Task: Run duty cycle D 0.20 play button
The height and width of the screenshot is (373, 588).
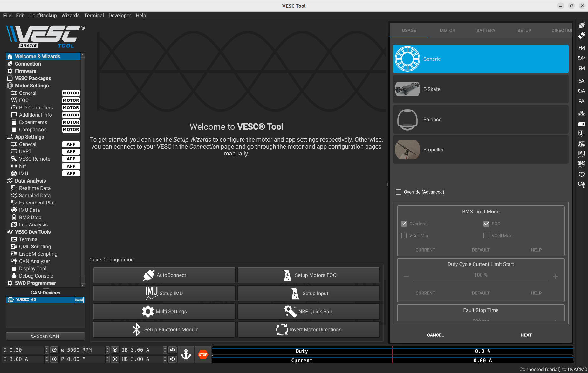Action: (x=54, y=350)
